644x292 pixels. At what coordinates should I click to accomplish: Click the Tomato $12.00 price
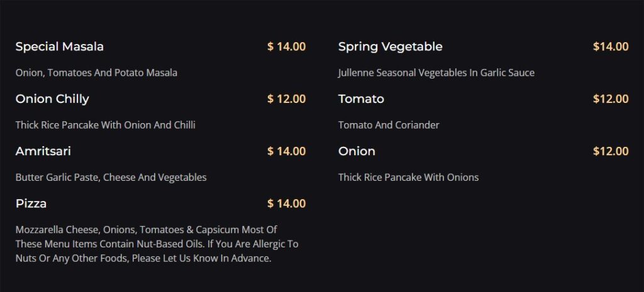click(x=611, y=99)
